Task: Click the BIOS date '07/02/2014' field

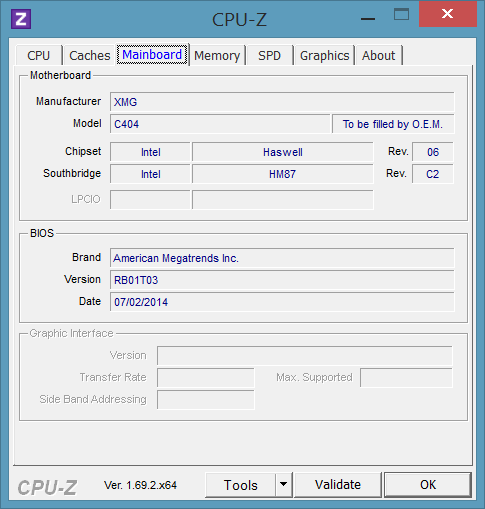Action: click(282, 302)
